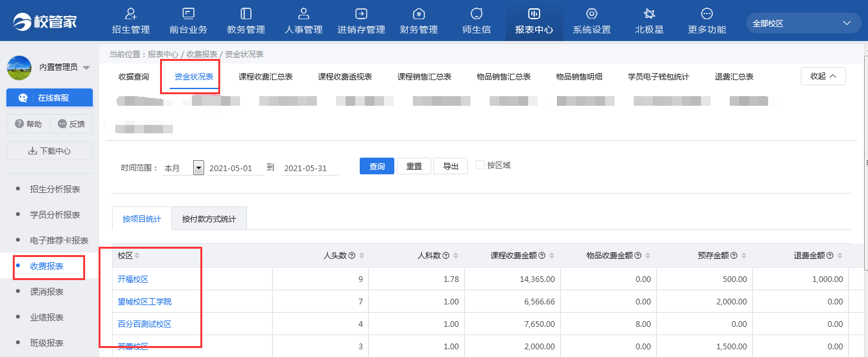This screenshot has height=357, width=868.
Task: Open the 物品销售明细 report tab
Action: (579, 77)
